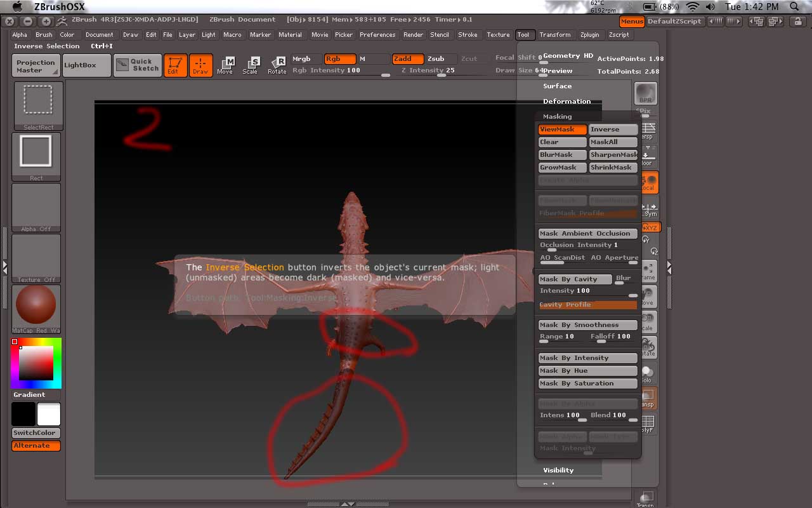812x508 pixels.
Task: Select the Scale transform tool
Action: coord(251,64)
